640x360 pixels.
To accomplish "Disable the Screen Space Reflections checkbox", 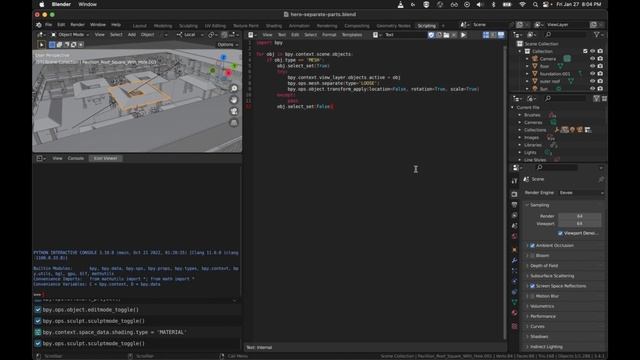I will pos(532,286).
